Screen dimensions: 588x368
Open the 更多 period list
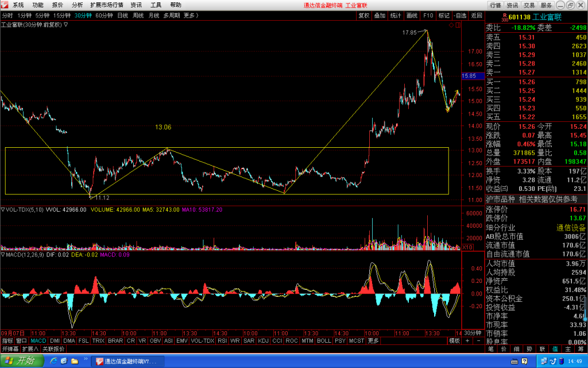(191, 16)
